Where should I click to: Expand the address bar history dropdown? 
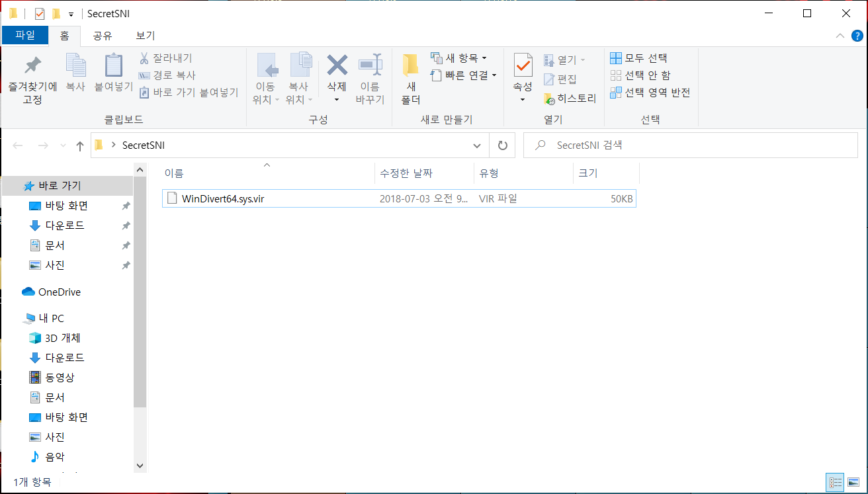tap(477, 145)
